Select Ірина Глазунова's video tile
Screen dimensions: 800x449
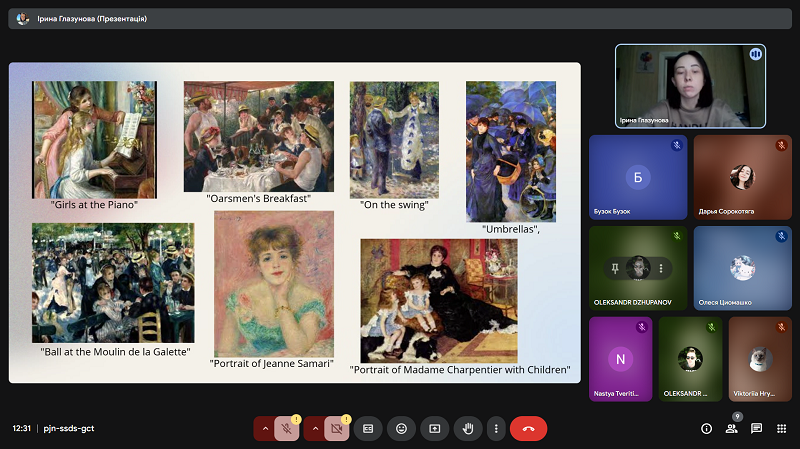(x=690, y=86)
